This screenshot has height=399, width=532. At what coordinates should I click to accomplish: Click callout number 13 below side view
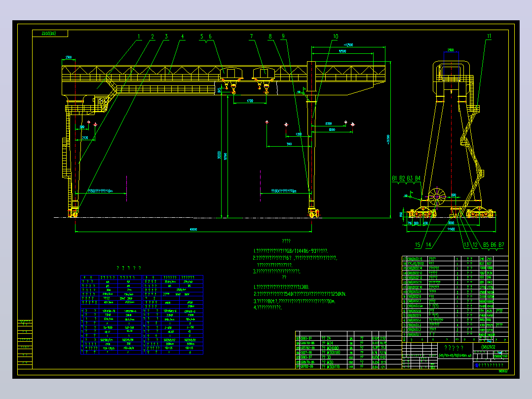[x=466, y=244]
